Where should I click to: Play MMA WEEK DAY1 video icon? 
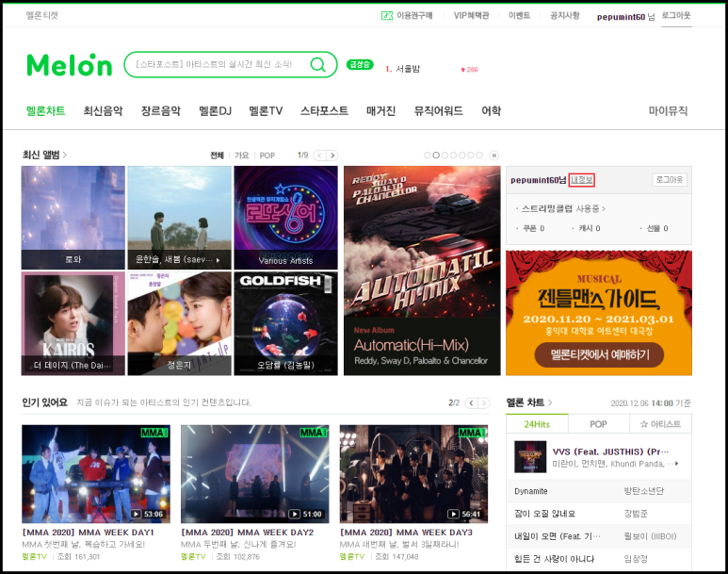[136, 514]
